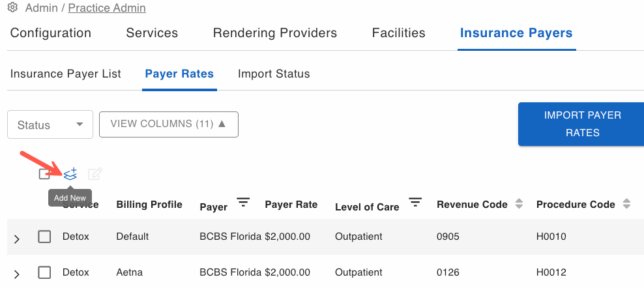Click the Add New payer rate icon

[x=70, y=174]
